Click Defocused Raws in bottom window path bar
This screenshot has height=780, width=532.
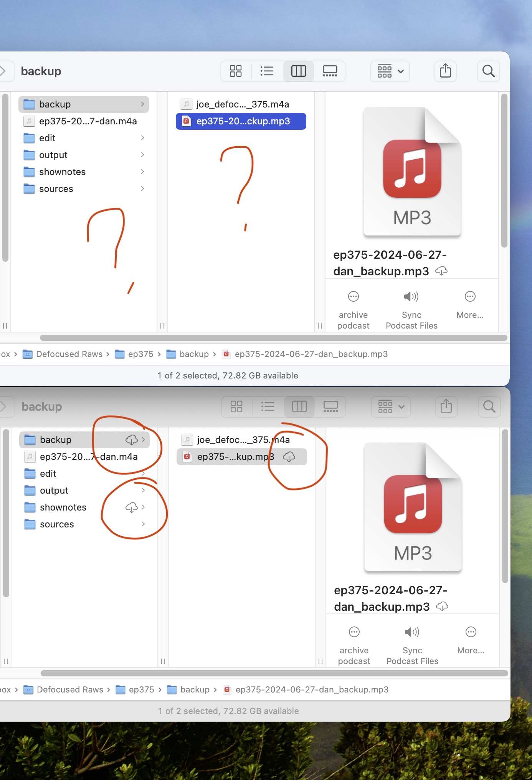pyautogui.click(x=64, y=690)
